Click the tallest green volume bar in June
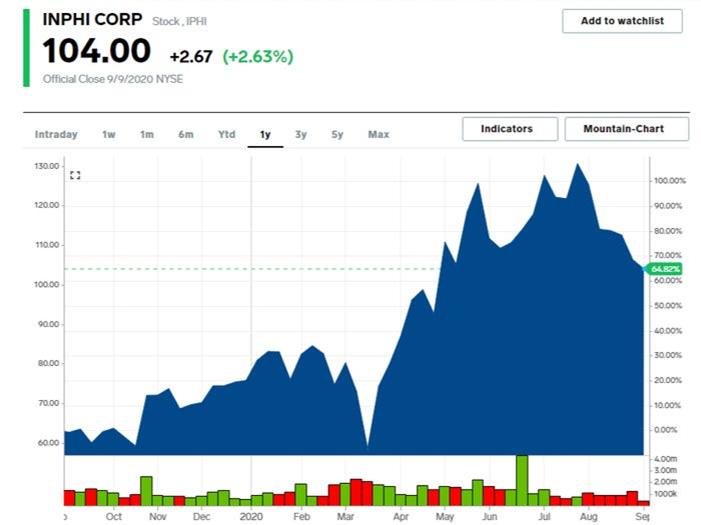 pyautogui.click(x=522, y=480)
